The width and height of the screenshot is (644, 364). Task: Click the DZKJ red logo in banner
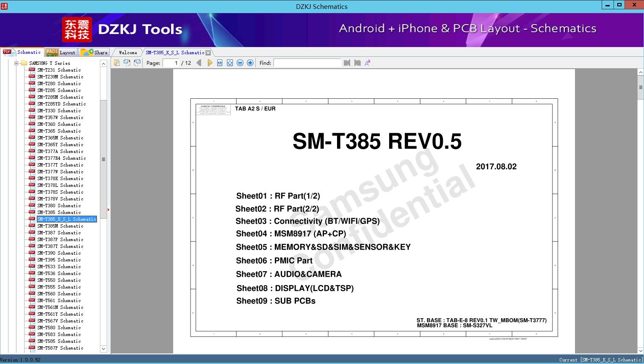point(77,29)
